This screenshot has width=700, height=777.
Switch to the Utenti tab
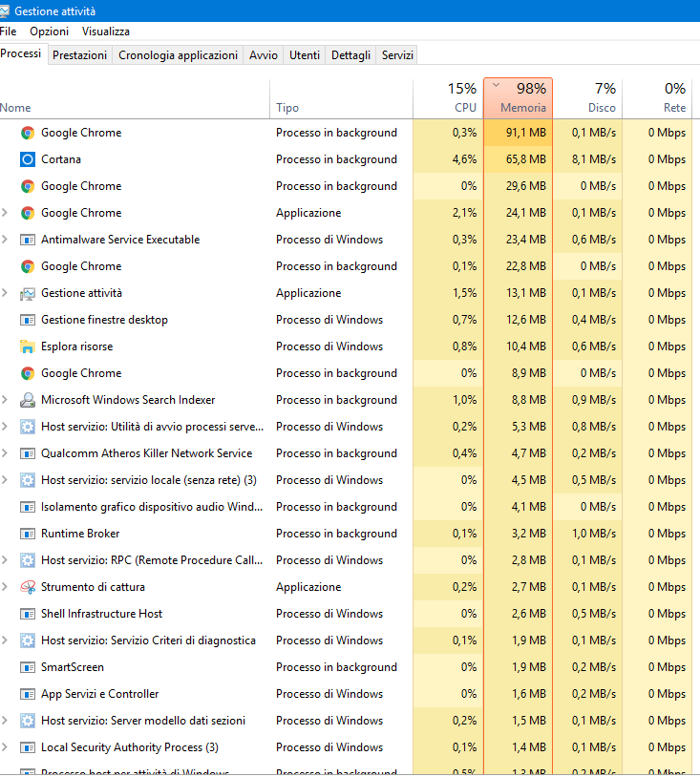tap(305, 55)
